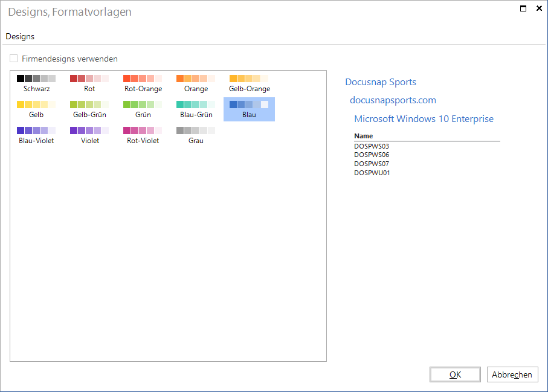Pick the Rot-Orange color scheme
Image resolution: width=548 pixels, height=392 pixels.
(143, 83)
